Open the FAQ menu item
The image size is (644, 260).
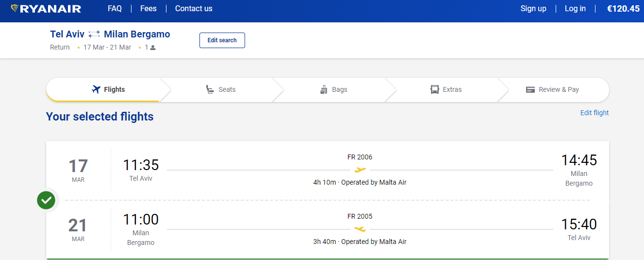[x=115, y=9]
